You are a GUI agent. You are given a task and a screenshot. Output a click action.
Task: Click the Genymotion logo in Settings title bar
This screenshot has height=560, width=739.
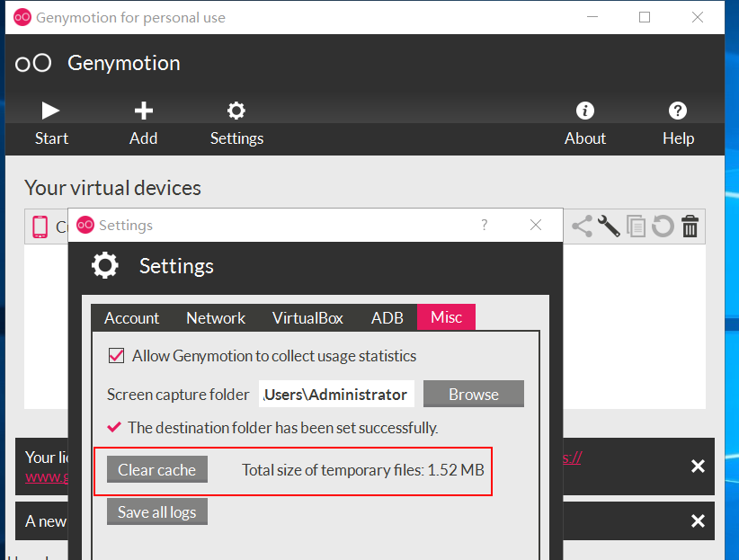[x=85, y=225]
